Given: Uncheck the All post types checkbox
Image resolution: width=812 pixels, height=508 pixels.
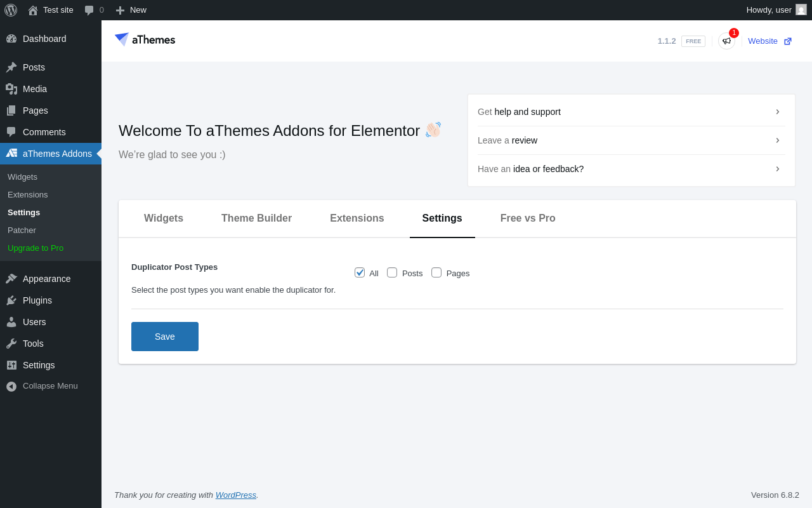Looking at the screenshot, I should (x=360, y=272).
